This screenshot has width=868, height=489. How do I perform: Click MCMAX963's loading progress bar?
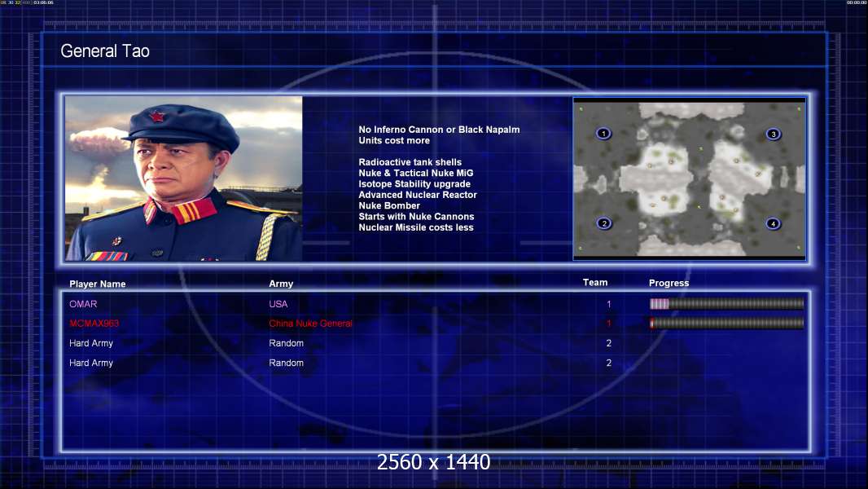[x=726, y=323]
